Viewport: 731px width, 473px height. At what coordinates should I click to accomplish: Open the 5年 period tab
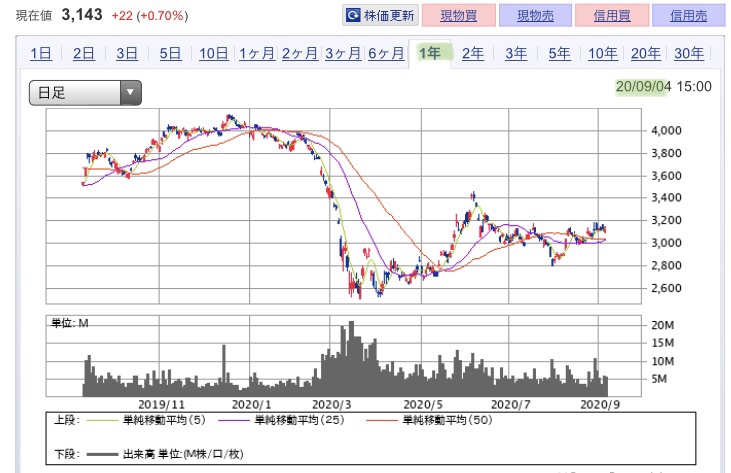click(x=559, y=54)
